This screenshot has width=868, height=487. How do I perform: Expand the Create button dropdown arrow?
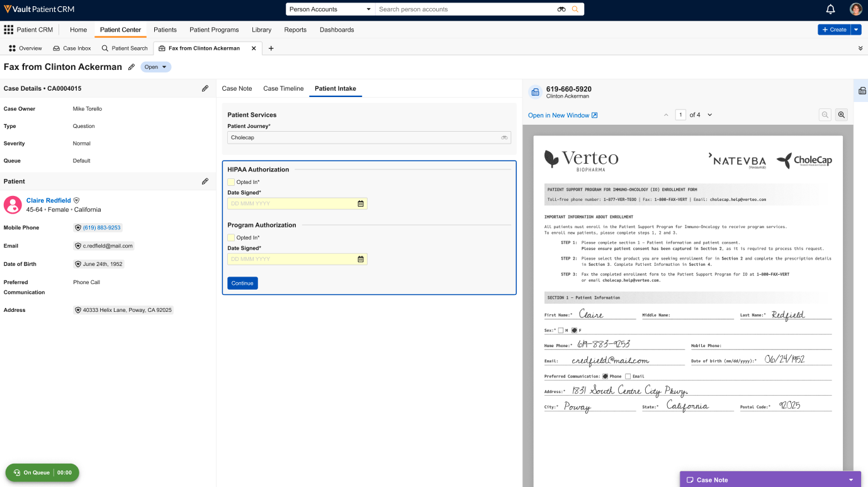click(855, 30)
